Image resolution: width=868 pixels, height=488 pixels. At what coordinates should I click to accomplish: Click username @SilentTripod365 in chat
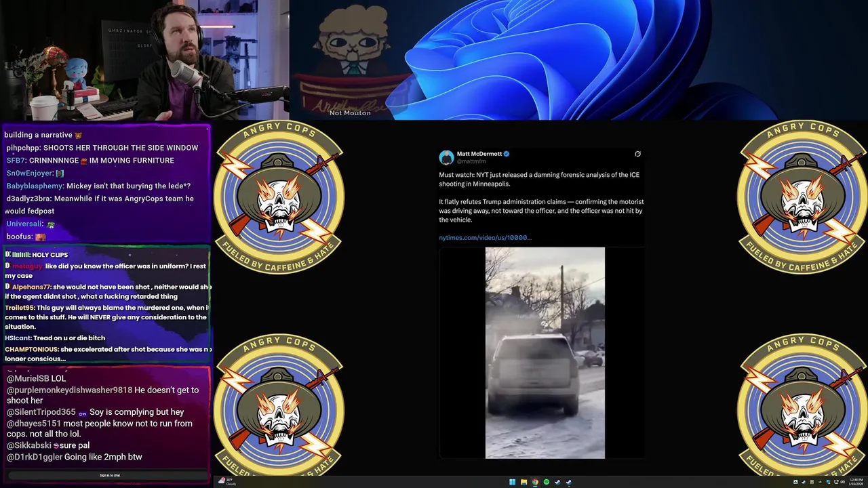coord(41,411)
